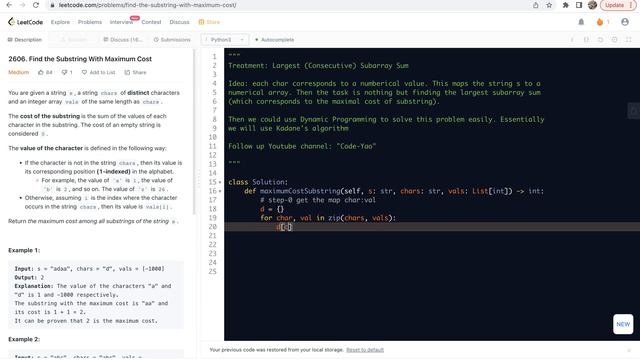This screenshot has width=640, height=360.
Task: Enter editor fullscreen mode icon
Action: tap(629, 40)
